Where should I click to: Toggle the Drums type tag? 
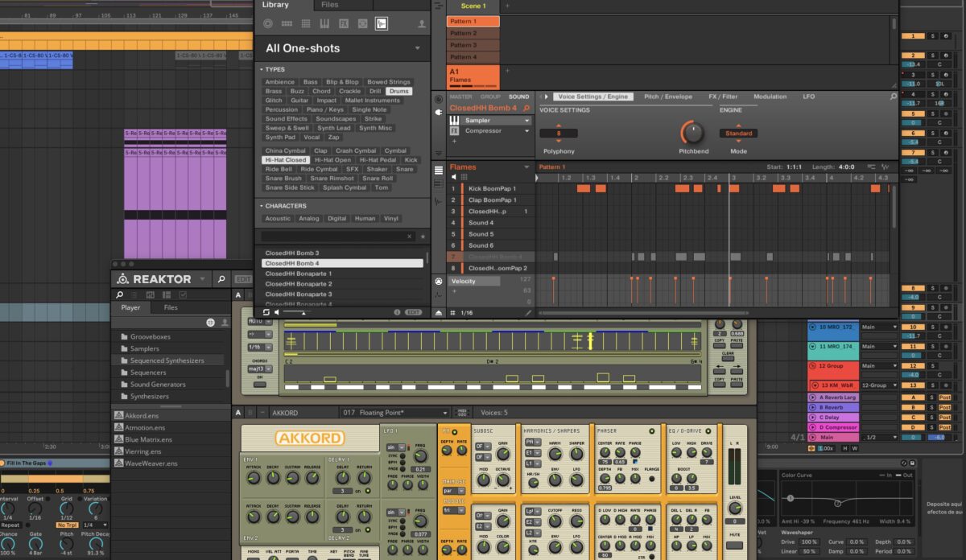(399, 91)
